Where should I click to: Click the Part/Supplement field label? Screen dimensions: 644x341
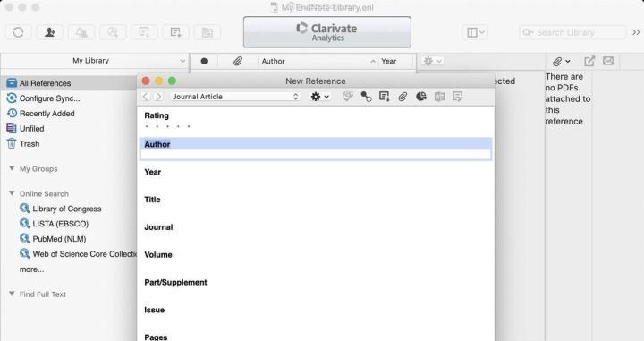[175, 282]
